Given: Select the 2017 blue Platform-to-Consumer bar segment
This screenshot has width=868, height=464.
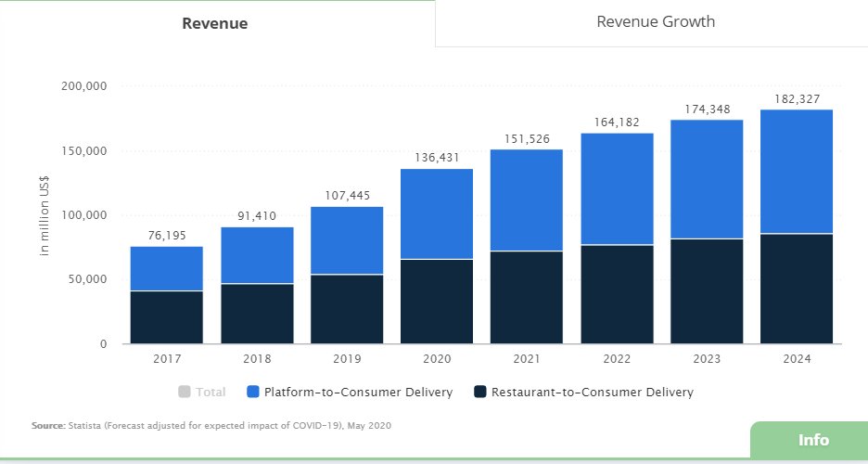Looking at the screenshot, I should click(x=167, y=268).
